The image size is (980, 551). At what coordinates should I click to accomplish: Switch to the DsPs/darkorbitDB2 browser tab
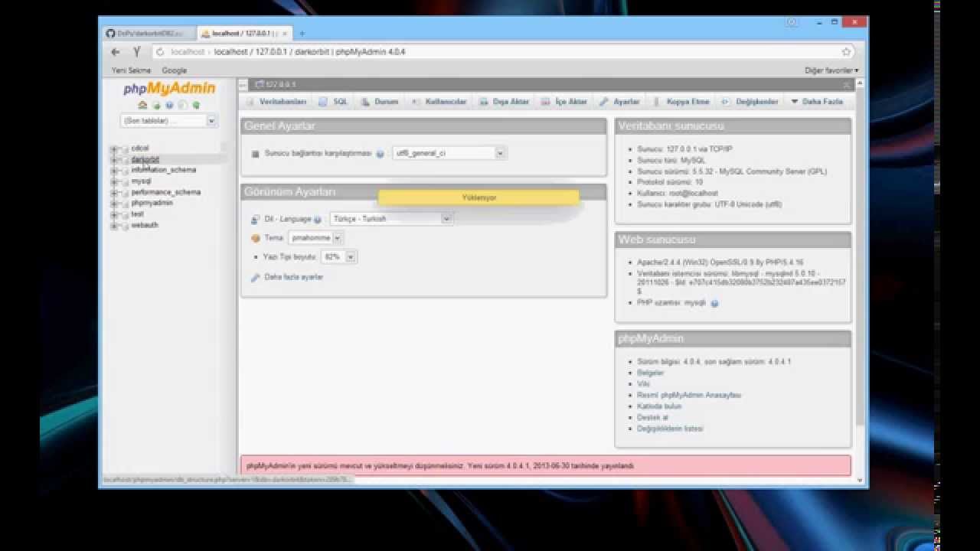tap(151, 34)
